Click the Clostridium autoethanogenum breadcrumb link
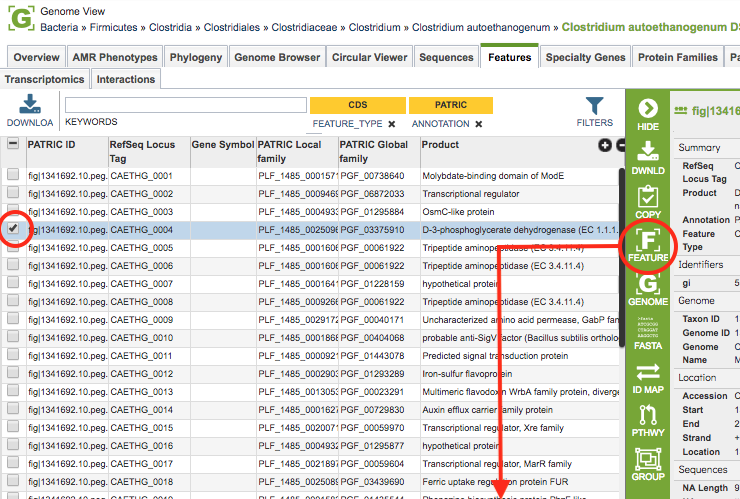740x499 pixels. (x=481, y=27)
